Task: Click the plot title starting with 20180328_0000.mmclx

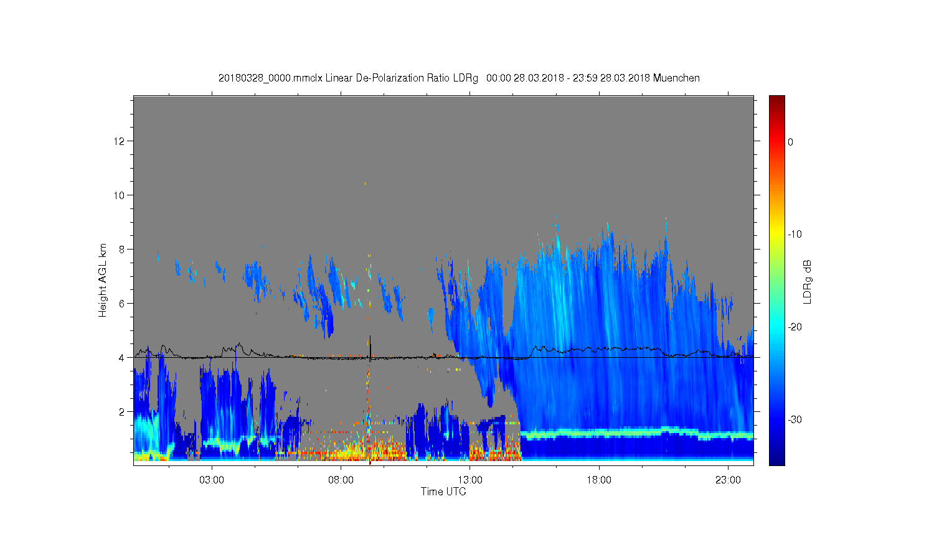Action: [x=459, y=78]
